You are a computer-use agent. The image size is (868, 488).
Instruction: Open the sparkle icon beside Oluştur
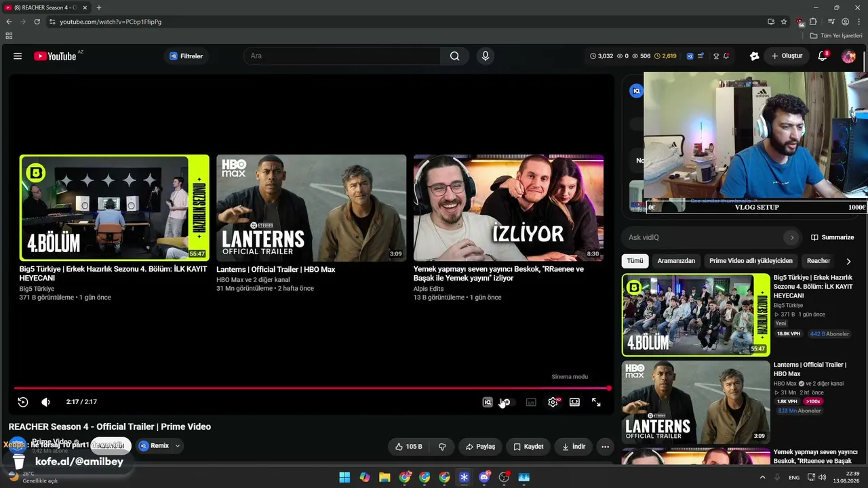[x=754, y=56]
